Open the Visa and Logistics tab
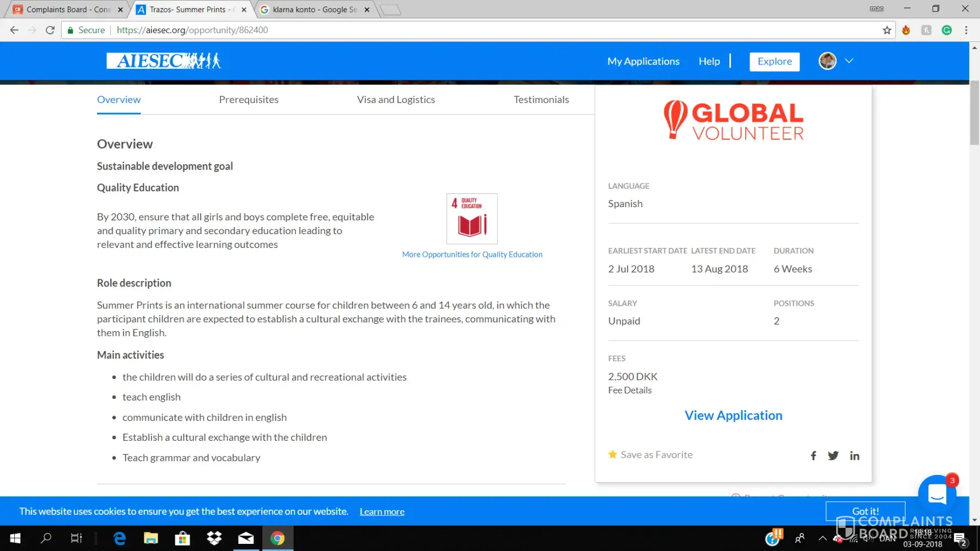 point(396,100)
